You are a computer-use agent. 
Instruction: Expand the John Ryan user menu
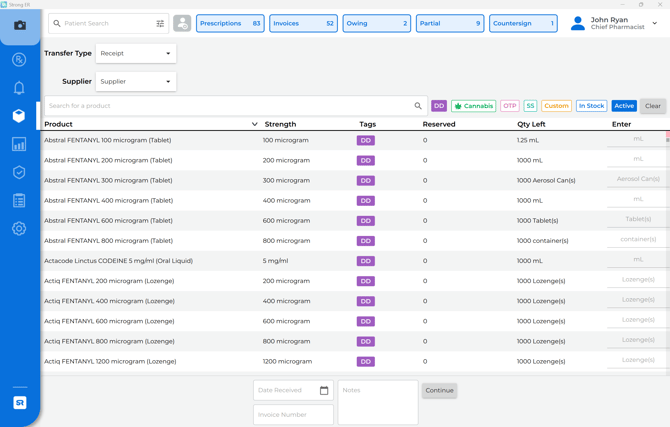(x=655, y=23)
